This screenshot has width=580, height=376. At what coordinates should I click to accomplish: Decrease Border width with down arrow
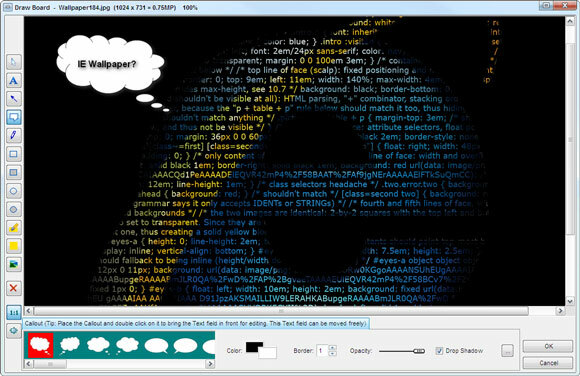tap(333, 353)
